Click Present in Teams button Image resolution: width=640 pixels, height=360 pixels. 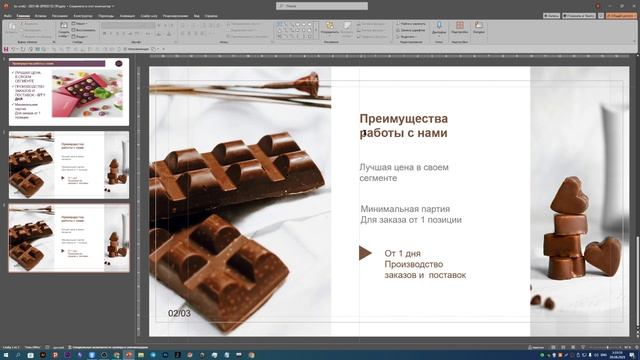click(x=579, y=16)
